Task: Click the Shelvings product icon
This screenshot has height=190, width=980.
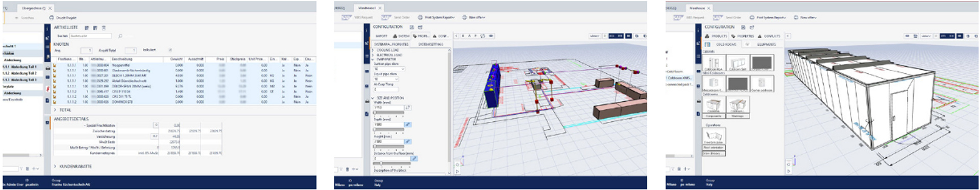Action: pos(737,106)
